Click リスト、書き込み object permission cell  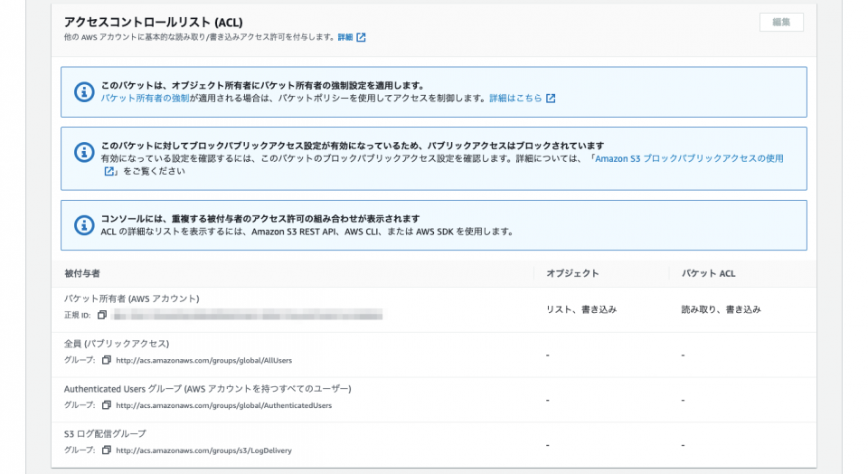[x=581, y=309]
